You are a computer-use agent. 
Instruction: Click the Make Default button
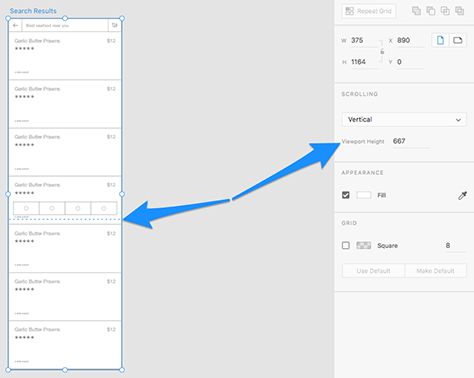point(435,271)
